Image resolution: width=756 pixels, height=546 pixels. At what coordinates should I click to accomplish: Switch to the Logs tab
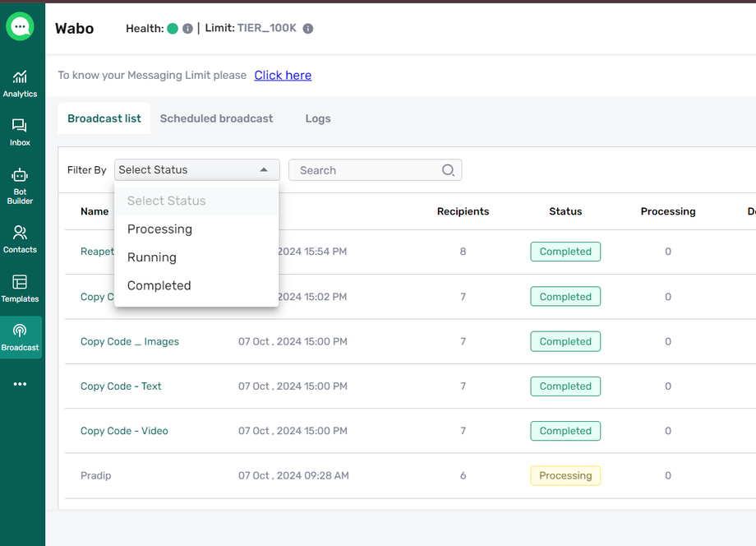coord(318,118)
